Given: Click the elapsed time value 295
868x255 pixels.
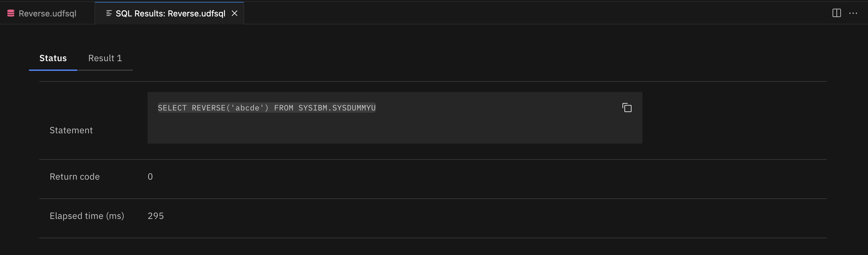Looking at the screenshot, I should coord(156,216).
